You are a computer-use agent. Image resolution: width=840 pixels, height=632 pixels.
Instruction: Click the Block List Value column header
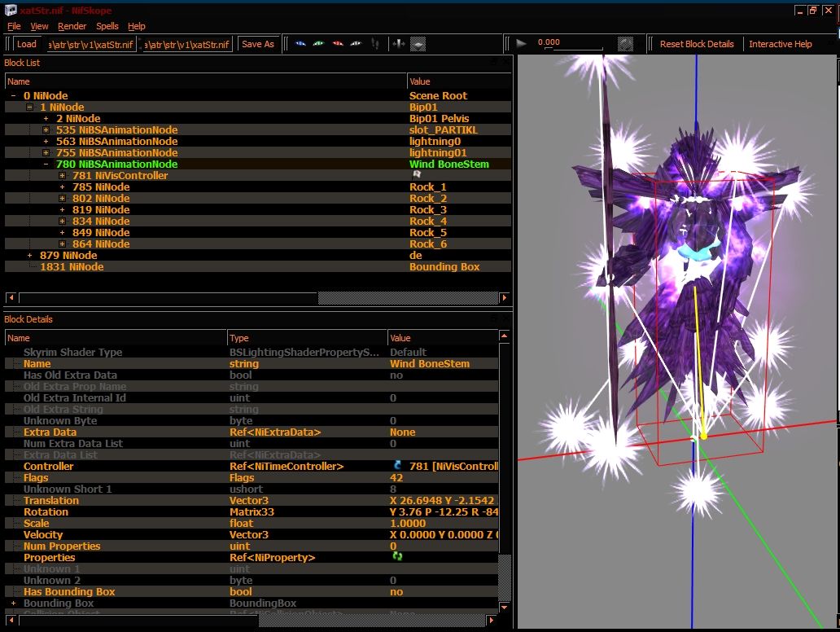[x=459, y=81]
